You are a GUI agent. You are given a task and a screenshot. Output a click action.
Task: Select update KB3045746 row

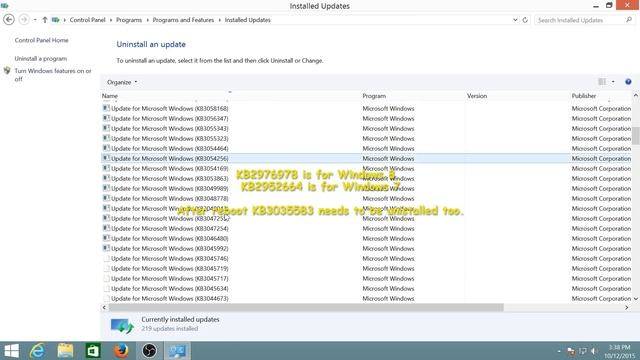coord(366,258)
